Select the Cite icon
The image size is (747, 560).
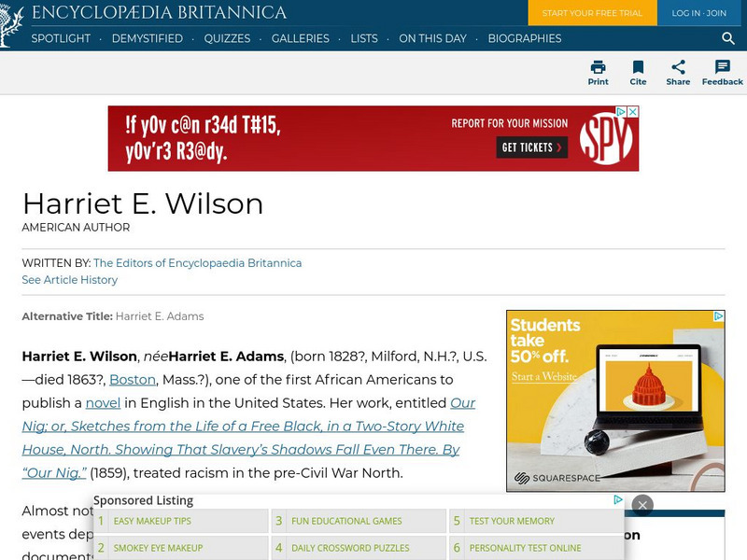pyautogui.click(x=639, y=68)
